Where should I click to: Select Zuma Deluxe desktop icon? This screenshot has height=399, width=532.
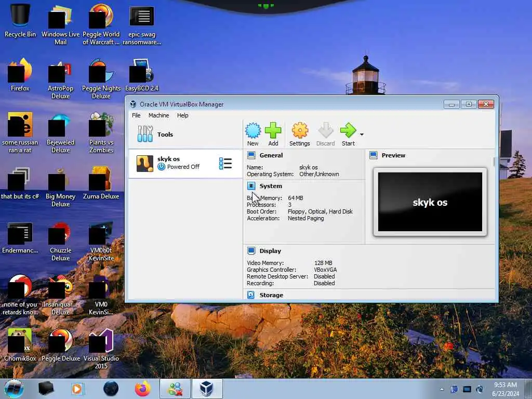(x=101, y=182)
